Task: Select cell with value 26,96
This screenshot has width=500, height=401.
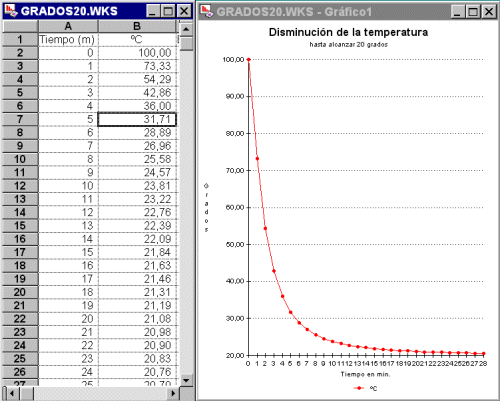Action: coord(137,146)
